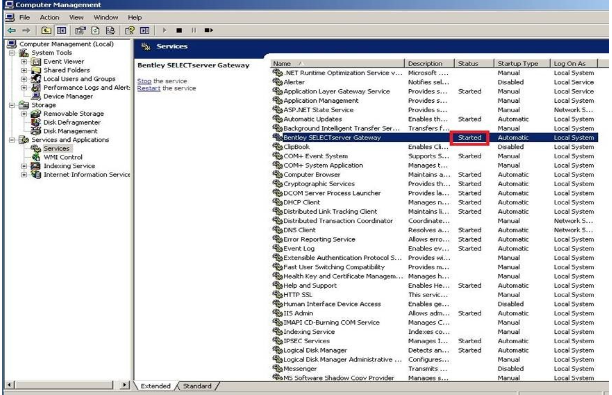This screenshot has width=612, height=395.
Task: Click the Event Viewer tree icon
Action: (x=36, y=62)
